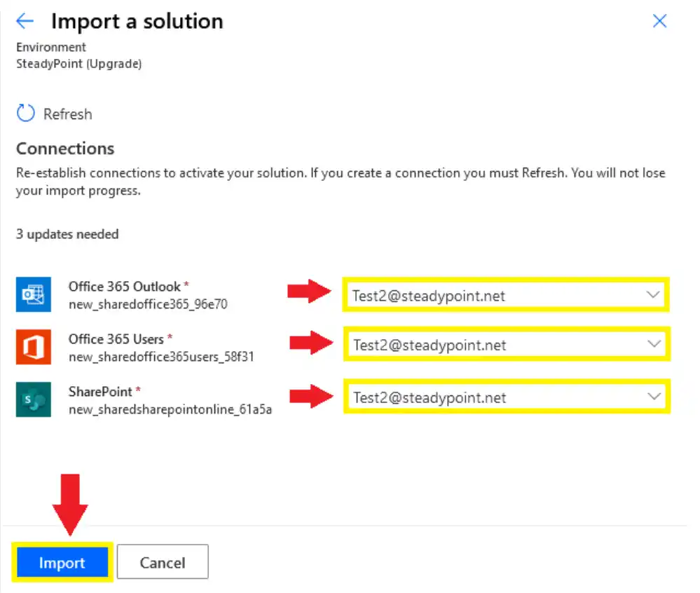Select the text new_sharedoffice365_96e70
The image size is (700, 593).
[x=148, y=304]
